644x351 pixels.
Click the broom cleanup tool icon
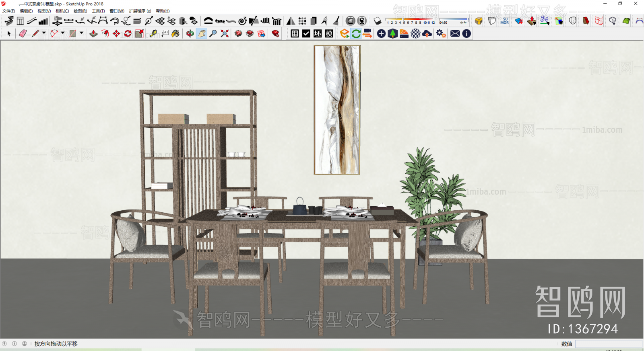click(x=336, y=21)
